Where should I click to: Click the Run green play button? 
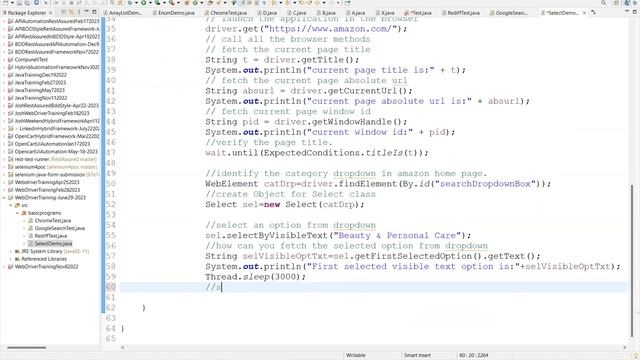click(x=144, y=3)
